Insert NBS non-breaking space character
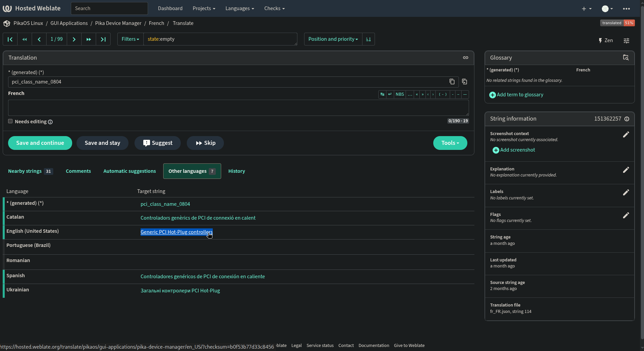Image resolution: width=644 pixels, height=351 pixels. pos(400,94)
